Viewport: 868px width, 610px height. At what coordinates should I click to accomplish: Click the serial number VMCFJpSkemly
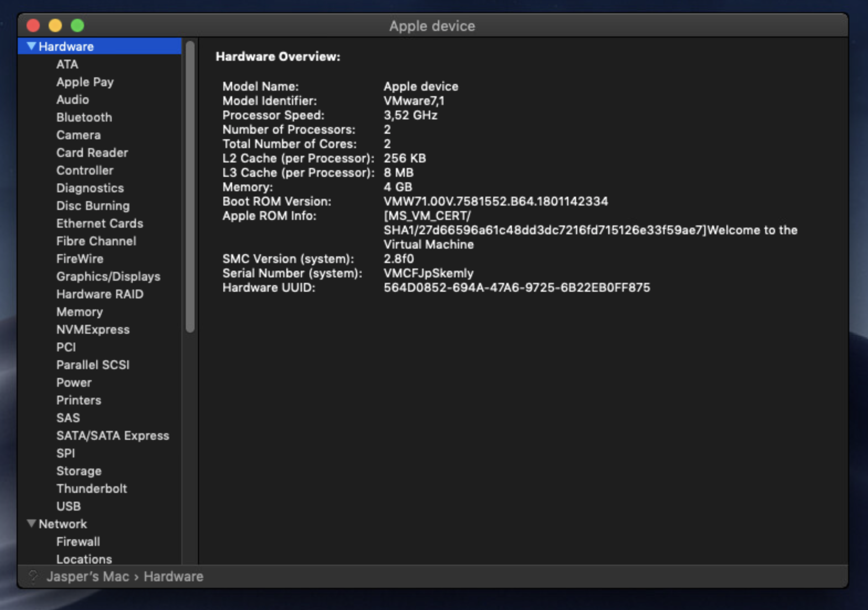click(428, 273)
